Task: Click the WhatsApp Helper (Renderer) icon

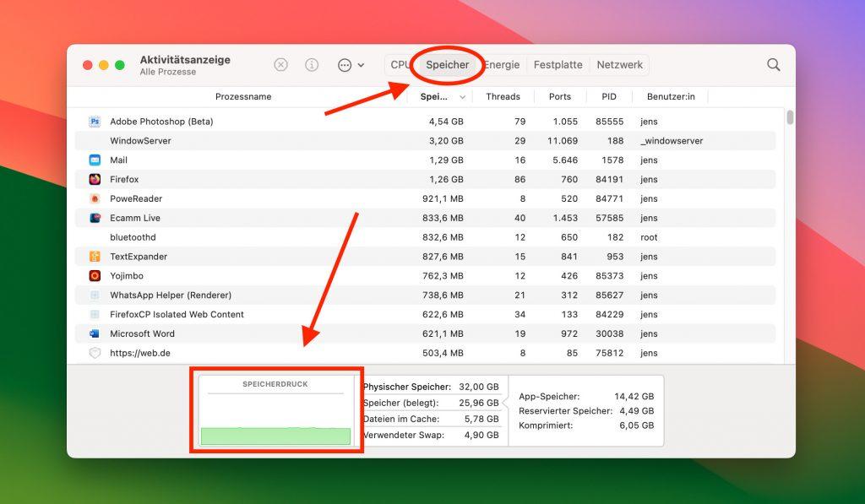Action: click(95, 295)
